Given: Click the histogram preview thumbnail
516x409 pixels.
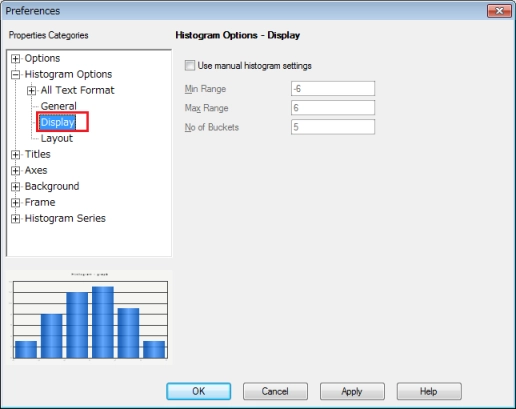Looking at the screenshot, I should tap(89, 317).
